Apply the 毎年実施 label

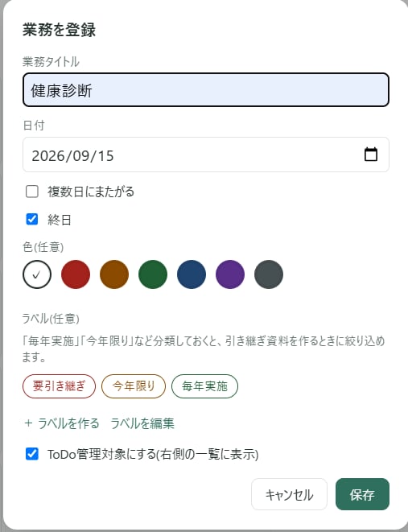click(205, 386)
